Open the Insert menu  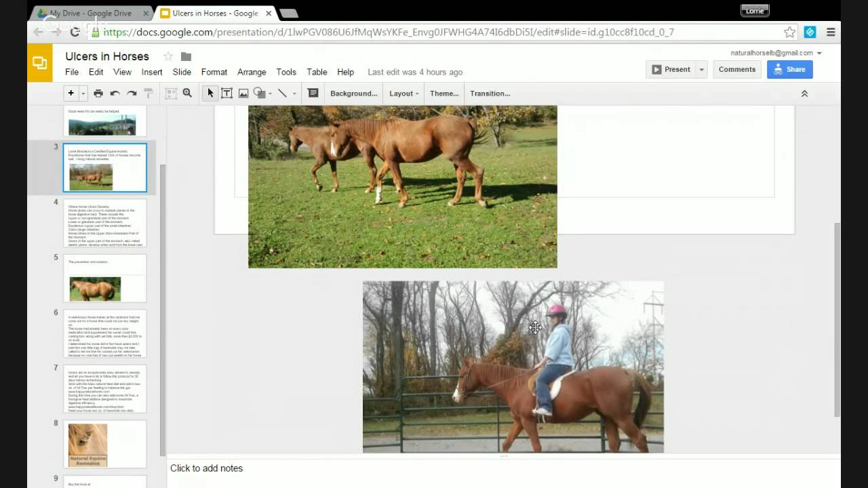coord(152,72)
